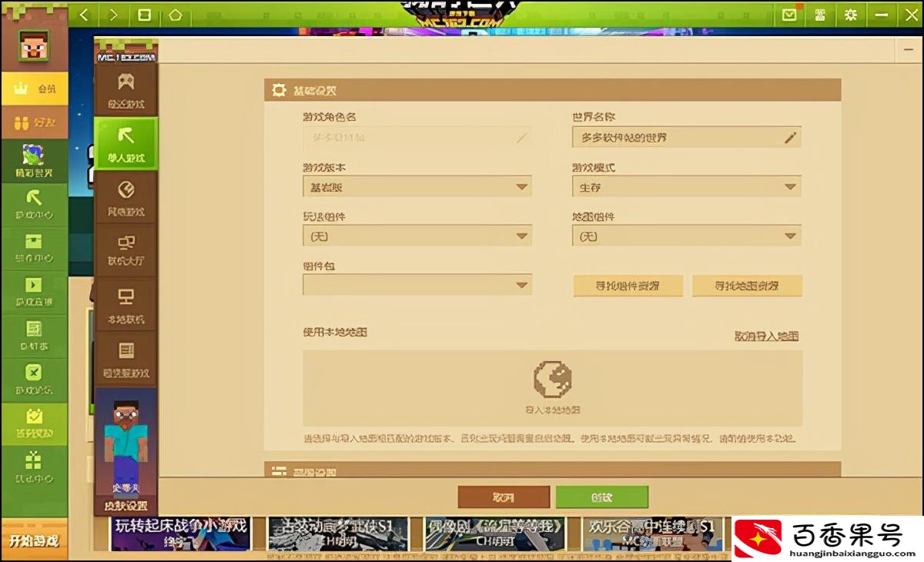Click the icon between mail and gear

point(821,15)
